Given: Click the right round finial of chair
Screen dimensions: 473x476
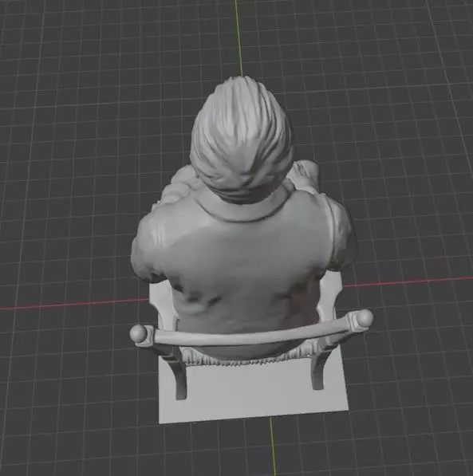Looking at the screenshot, I should click(364, 318).
